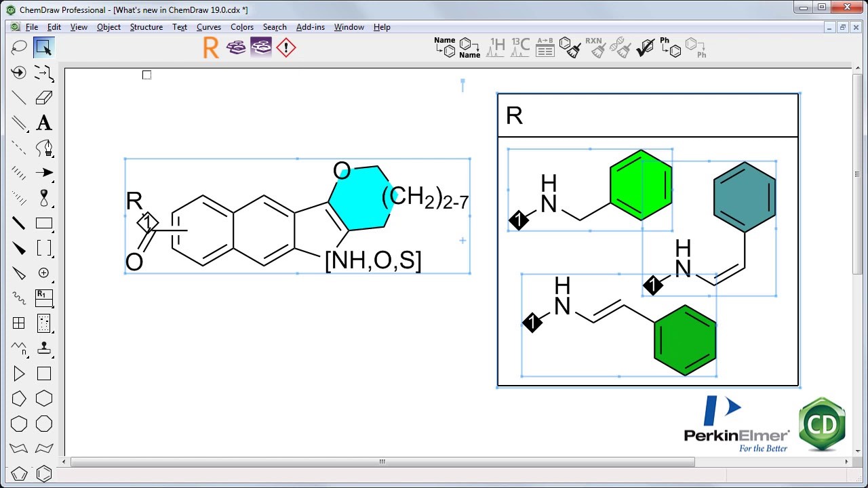Convert name to structure via toolbar icon
The height and width of the screenshot is (488, 868).
tap(445, 47)
